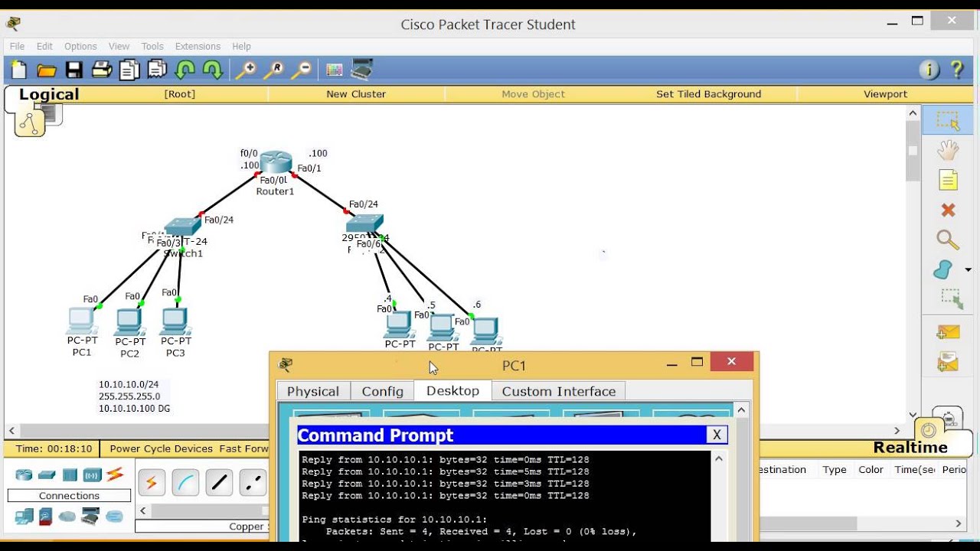Zoom out with the minus magnifier icon
The image size is (980, 551).
[x=302, y=70]
